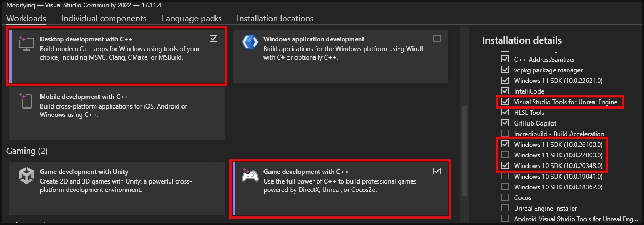This screenshot has height=225, width=644.
Task: Check Android Visual Studio Tools for Unreal Engine
Action: coord(505,219)
